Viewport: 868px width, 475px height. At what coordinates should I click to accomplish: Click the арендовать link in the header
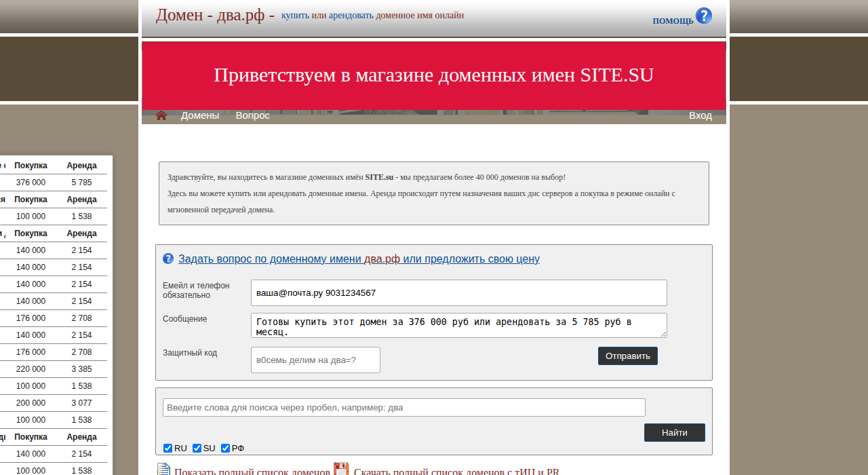(351, 15)
